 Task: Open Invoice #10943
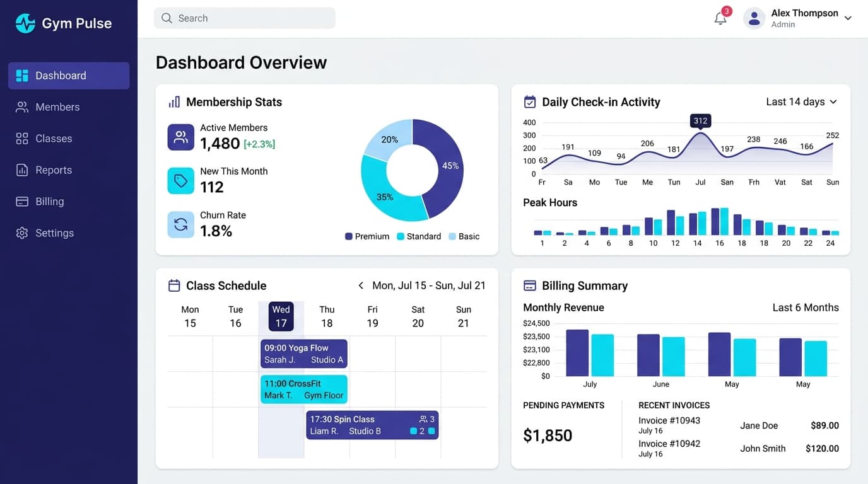(x=669, y=420)
